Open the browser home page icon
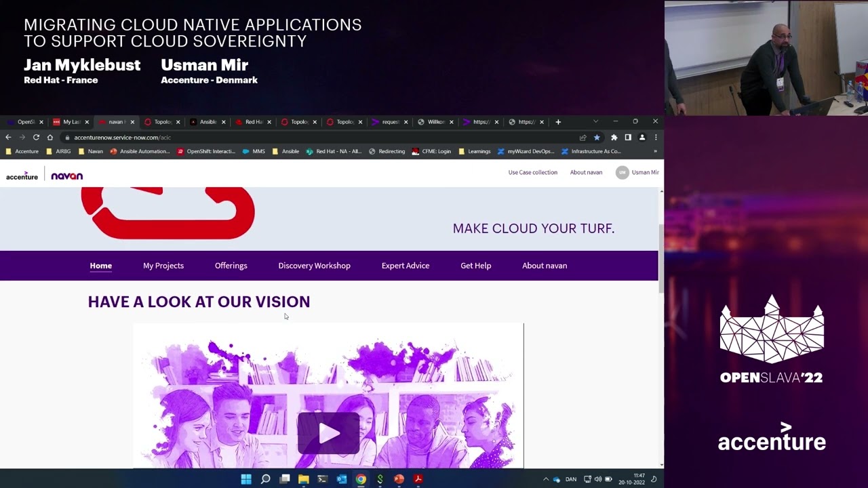This screenshot has width=868, height=488. tap(50, 137)
